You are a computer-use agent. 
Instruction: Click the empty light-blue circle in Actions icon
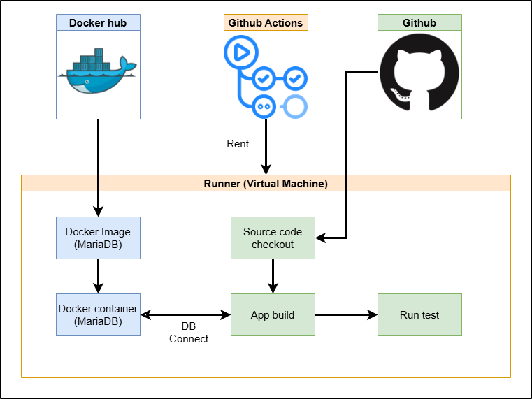pos(294,106)
